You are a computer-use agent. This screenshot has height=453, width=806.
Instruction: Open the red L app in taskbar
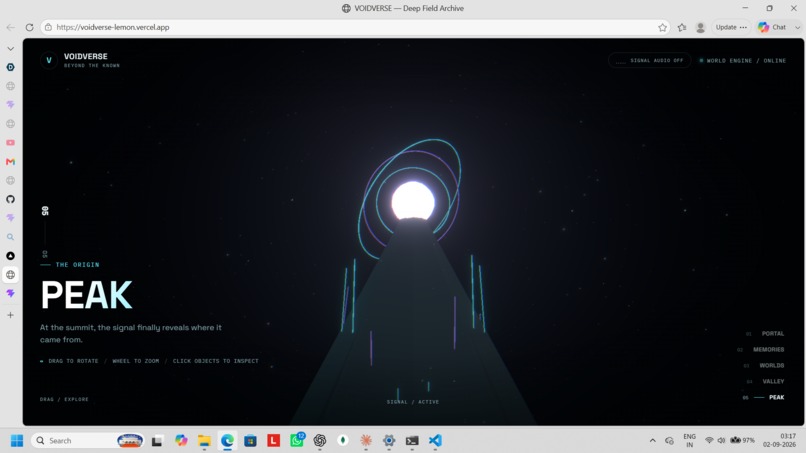pyautogui.click(x=273, y=441)
